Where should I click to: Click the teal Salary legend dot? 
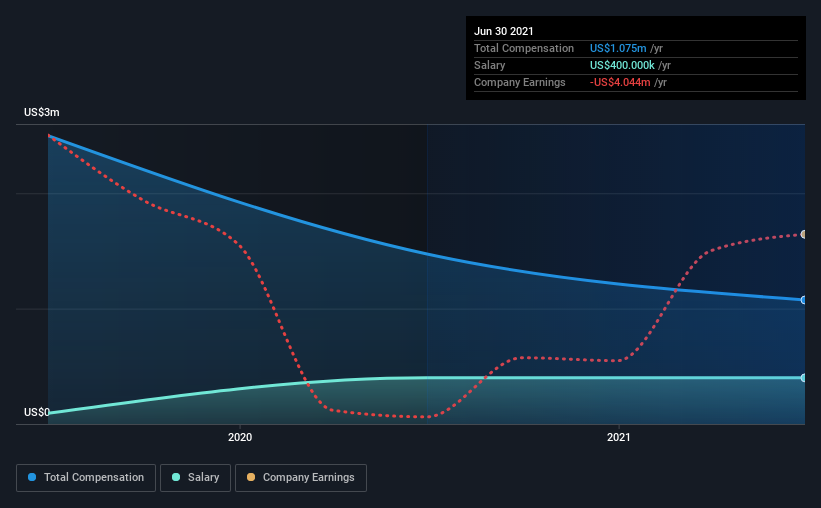click(x=176, y=477)
